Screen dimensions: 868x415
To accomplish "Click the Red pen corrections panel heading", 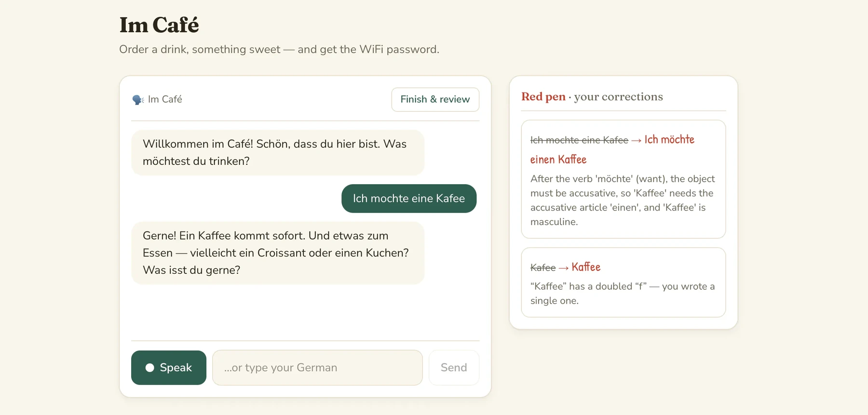I will (592, 97).
